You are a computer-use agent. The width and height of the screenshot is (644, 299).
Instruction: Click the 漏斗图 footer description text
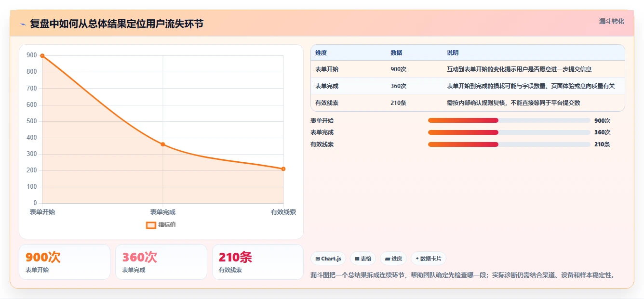tap(463, 275)
